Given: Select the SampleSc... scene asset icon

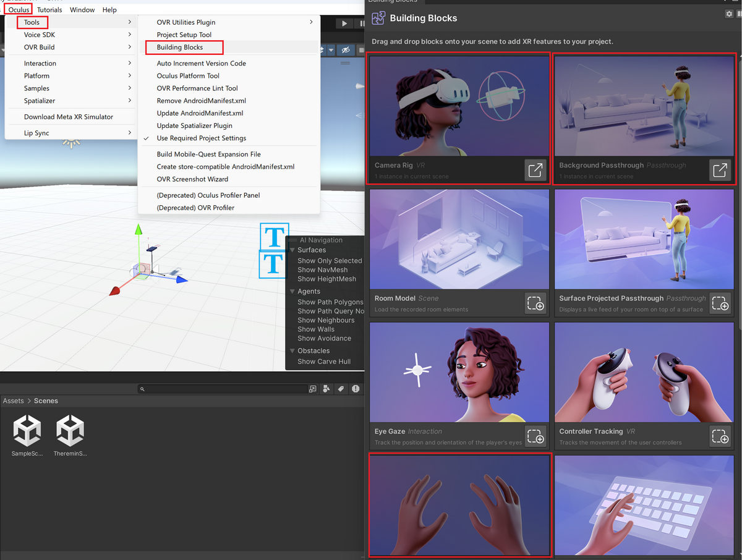Looking at the screenshot, I should (x=27, y=431).
